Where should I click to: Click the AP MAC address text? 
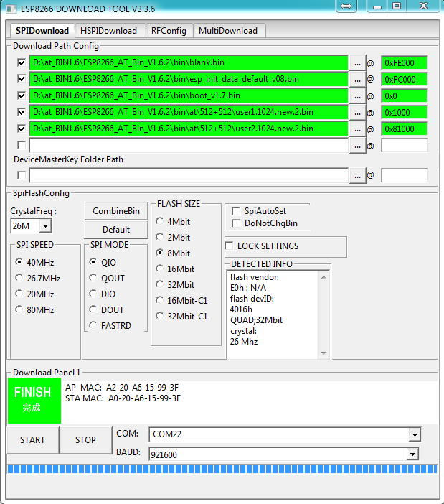(122, 387)
